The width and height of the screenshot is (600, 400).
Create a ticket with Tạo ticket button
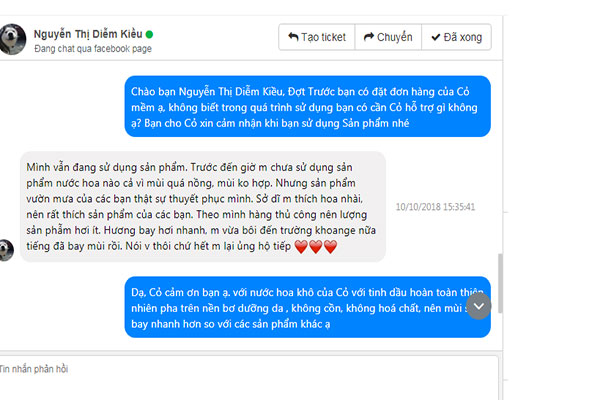[x=317, y=37]
